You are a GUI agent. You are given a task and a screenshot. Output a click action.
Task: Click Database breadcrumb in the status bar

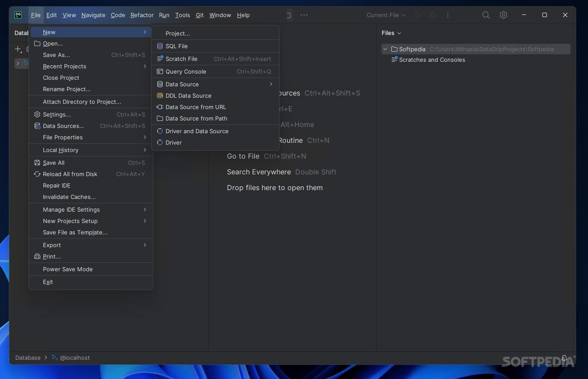click(28, 358)
